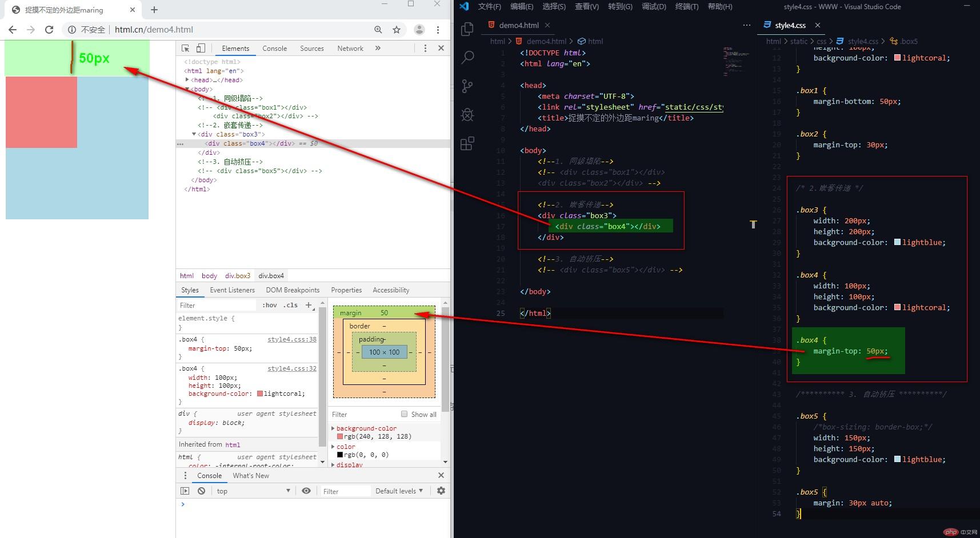
Task: Open VS Code 文件(F) menu
Action: coord(489,7)
